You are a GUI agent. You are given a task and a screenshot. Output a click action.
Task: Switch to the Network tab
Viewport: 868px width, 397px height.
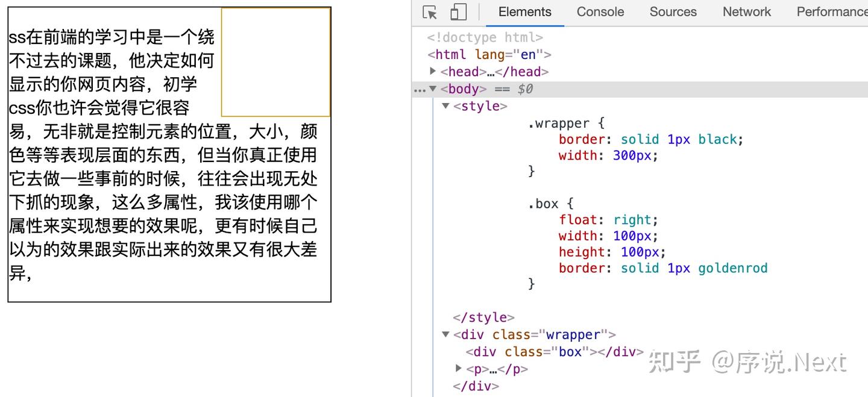(746, 11)
